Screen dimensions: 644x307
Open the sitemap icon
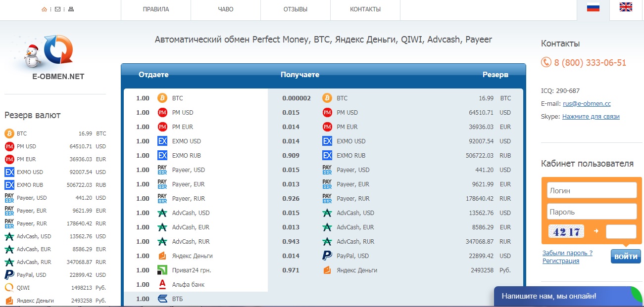71,9
